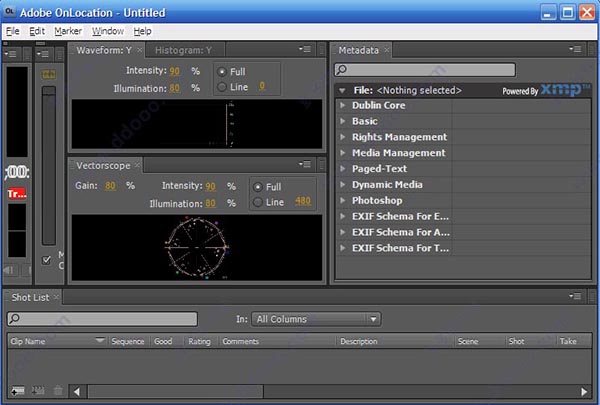Image resolution: width=600 pixels, height=405 pixels.
Task: Open the Clip Name column sort arrow
Action: click(x=100, y=340)
